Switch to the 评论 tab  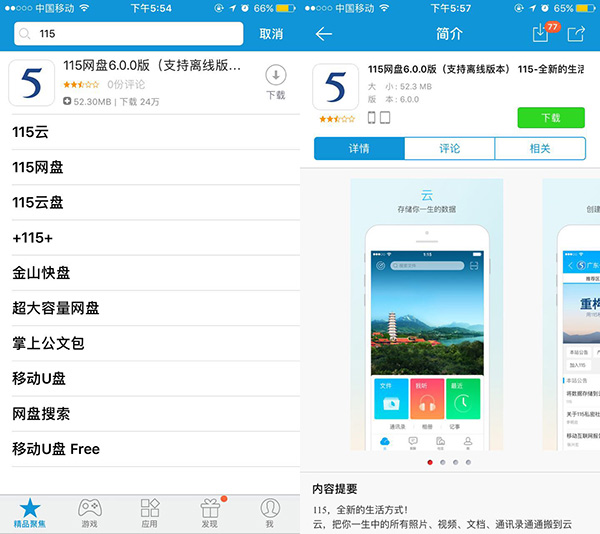click(450, 148)
